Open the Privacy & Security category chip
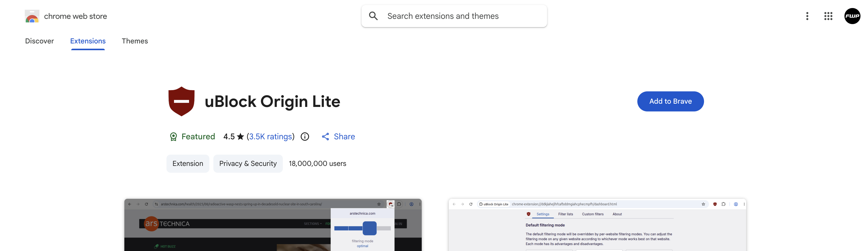The width and height of the screenshot is (868, 251). point(248,163)
